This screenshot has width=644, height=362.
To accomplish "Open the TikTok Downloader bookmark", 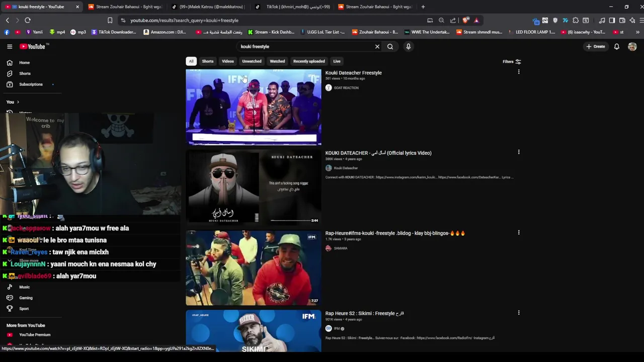I will 114,32.
